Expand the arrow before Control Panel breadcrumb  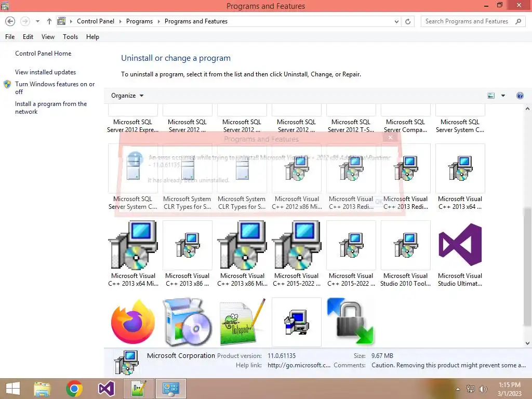[71, 21]
